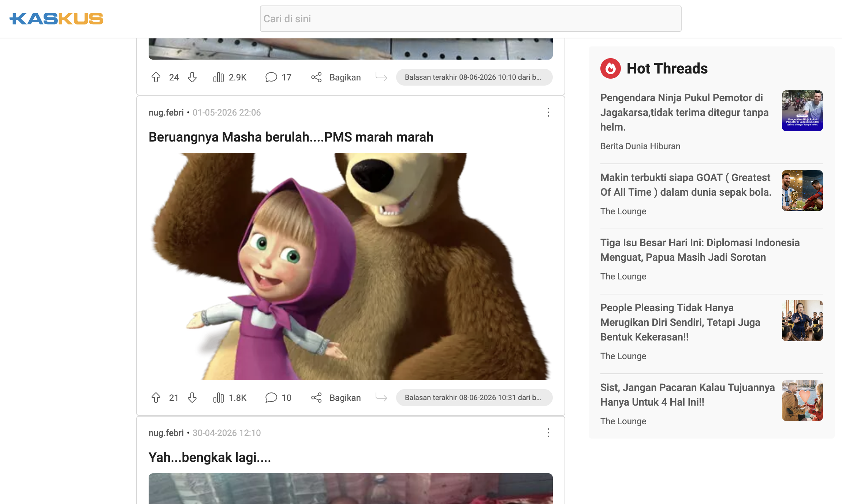Open The Lounge under GOAT thread
842x504 pixels.
coord(623,211)
